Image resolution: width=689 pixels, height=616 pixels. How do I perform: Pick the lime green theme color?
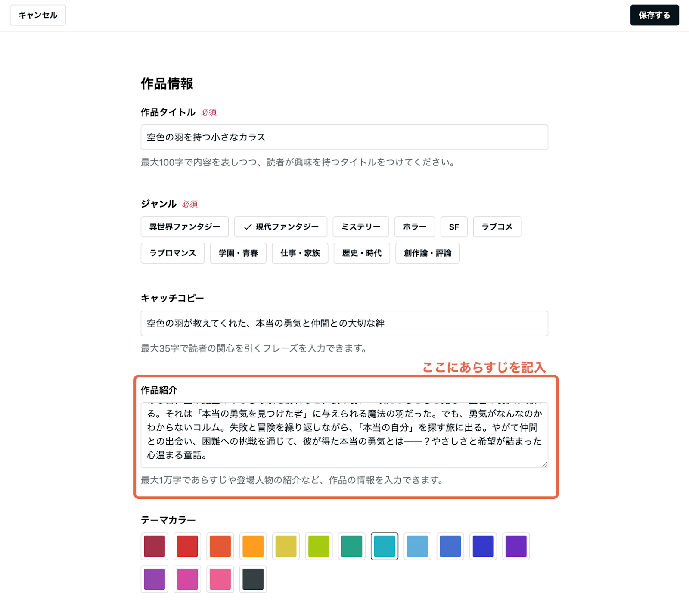tap(319, 546)
